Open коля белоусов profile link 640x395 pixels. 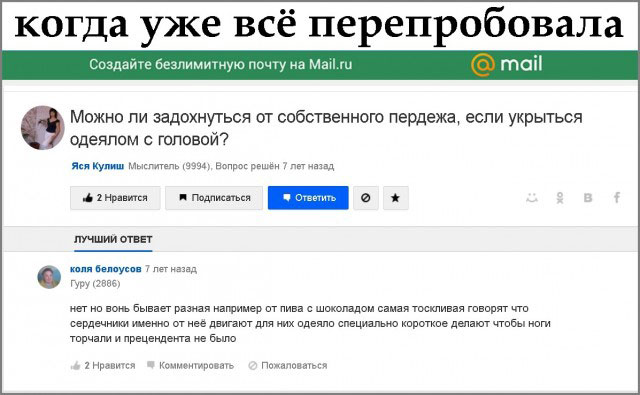click(106, 269)
